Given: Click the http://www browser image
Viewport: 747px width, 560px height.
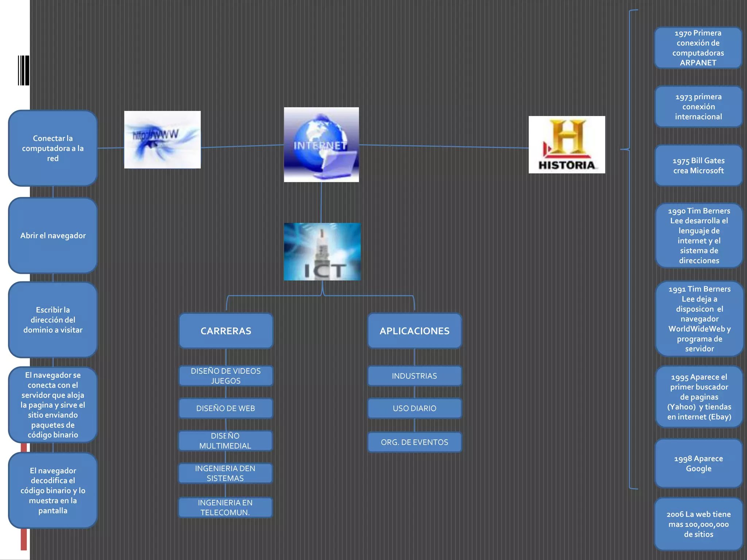Looking at the screenshot, I should (x=162, y=140).
